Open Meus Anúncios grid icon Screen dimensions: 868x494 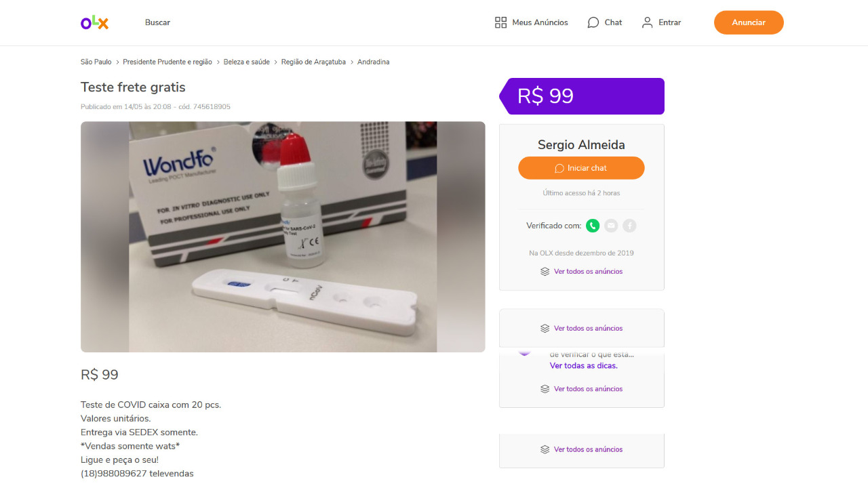501,22
